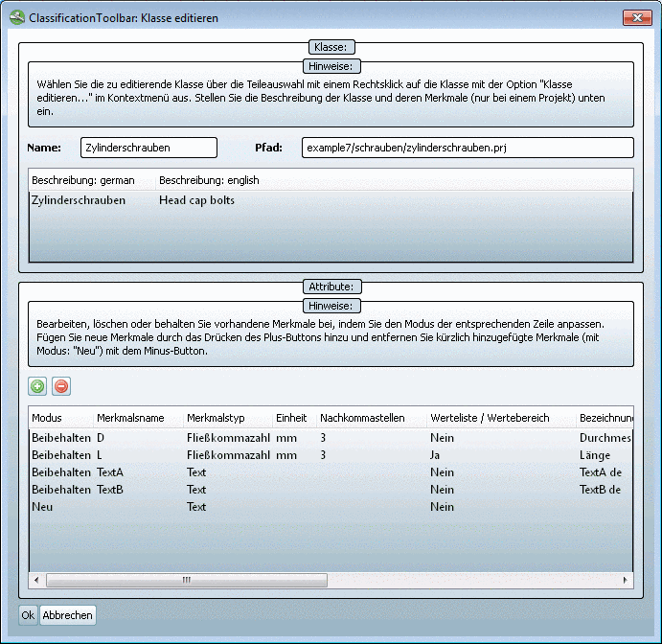Select attribute name cell 'D'
The width and height of the screenshot is (662, 644).
(101, 438)
